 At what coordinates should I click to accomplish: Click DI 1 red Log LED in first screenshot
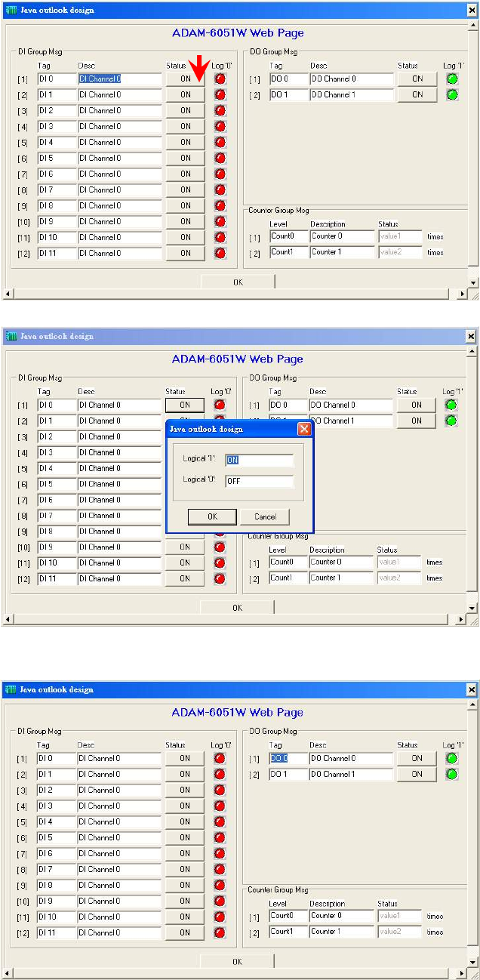tap(220, 94)
